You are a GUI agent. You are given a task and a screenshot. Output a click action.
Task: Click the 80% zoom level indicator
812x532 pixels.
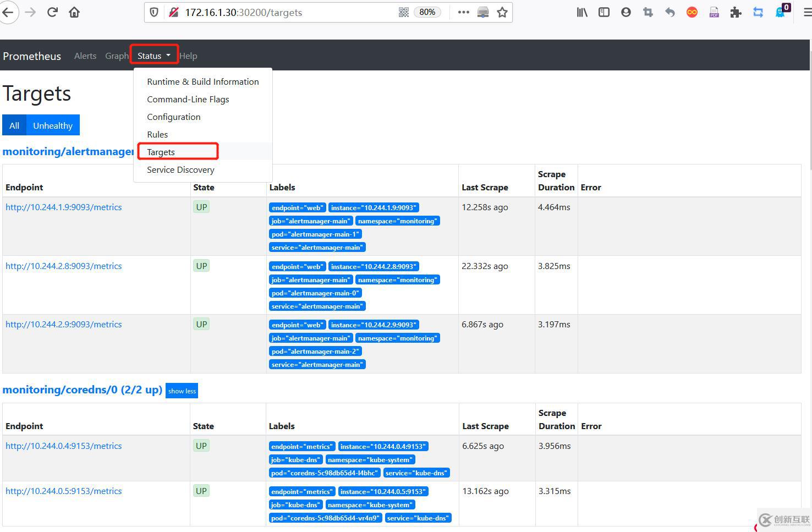pyautogui.click(x=427, y=12)
